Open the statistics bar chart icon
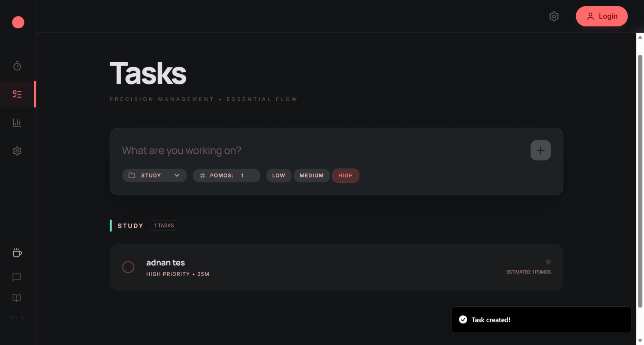 [17, 122]
